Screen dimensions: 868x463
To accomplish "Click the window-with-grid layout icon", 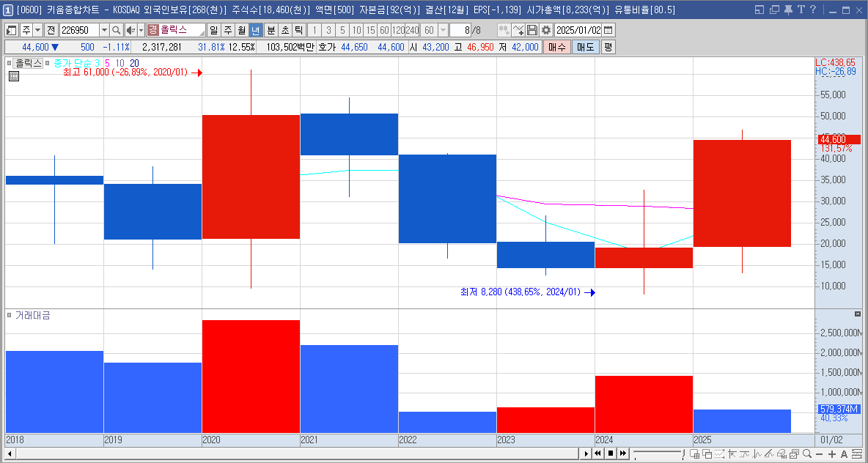I will click(x=694, y=453).
